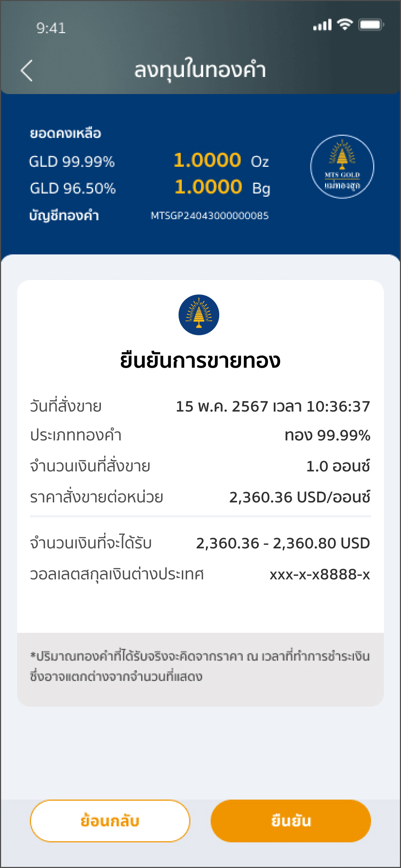Tap the wallet number xxx-x-x8888-x
Screen dimensions: 401x868
(320, 574)
